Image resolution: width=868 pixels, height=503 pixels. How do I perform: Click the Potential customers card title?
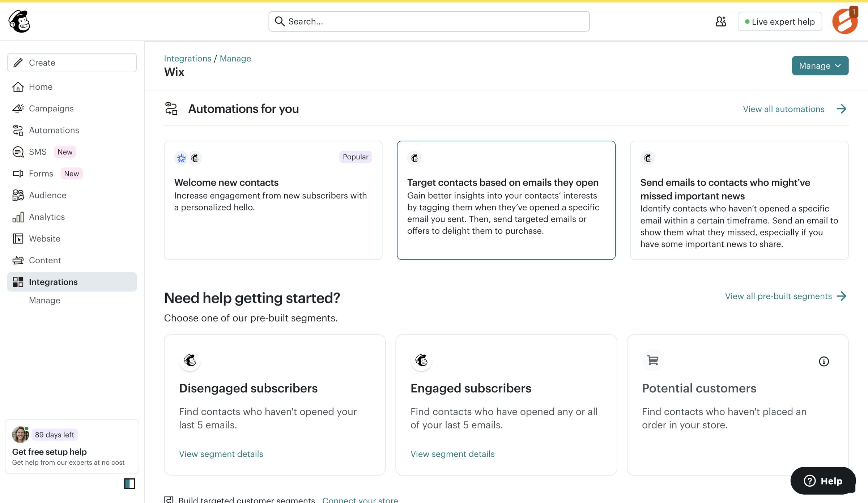point(699,388)
